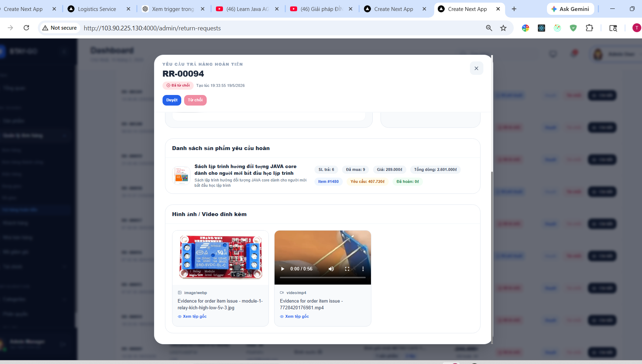Screen dimensions: 642x364
Task: Bookmark this page with the star icon
Action: point(503,28)
